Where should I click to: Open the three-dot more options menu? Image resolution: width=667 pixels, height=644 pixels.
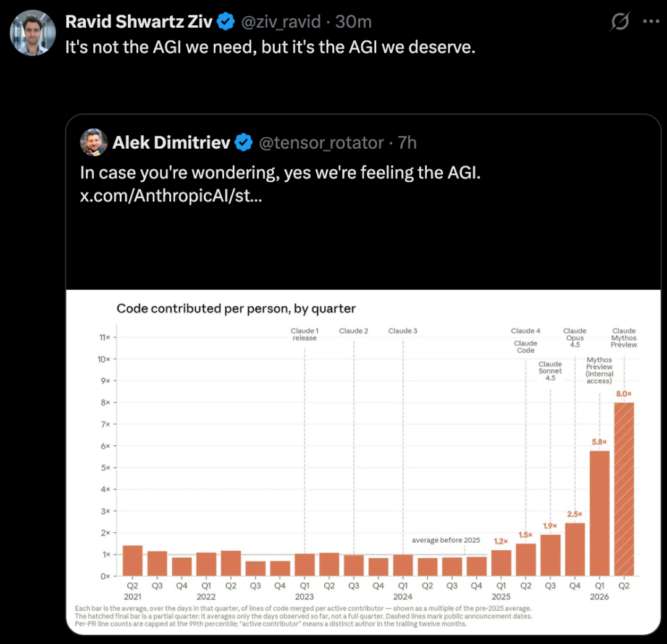click(651, 21)
